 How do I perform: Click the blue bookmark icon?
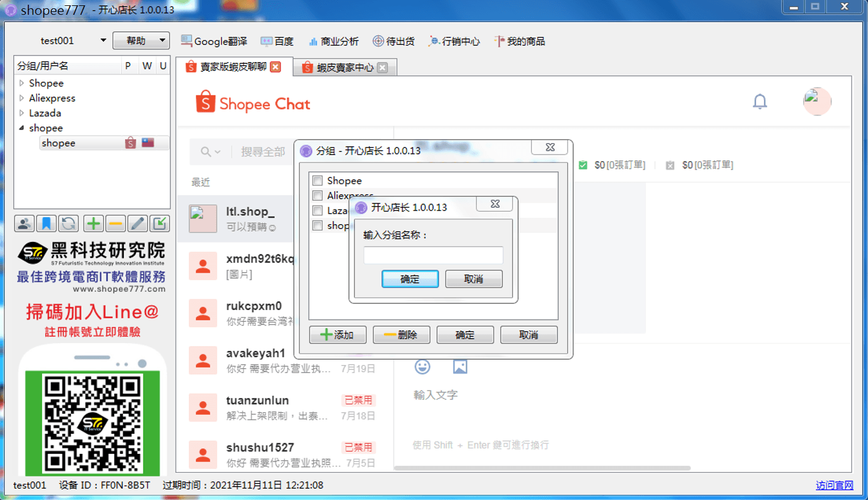click(x=46, y=224)
